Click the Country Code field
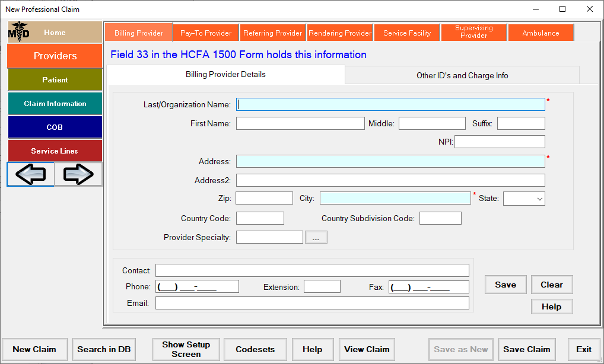 coord(260,218)
